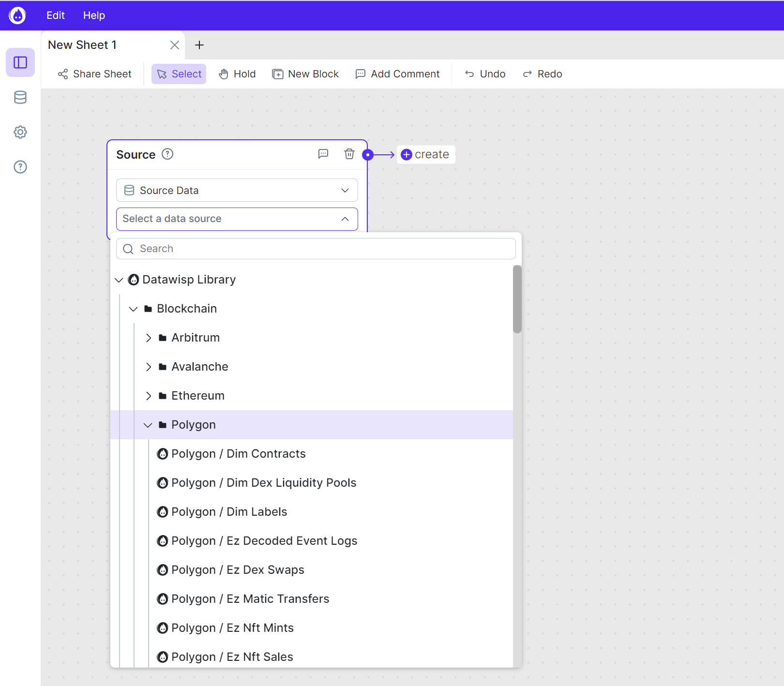Activate the Hold hand tool
Screen dimensions: 784x686
pos(237,74)
